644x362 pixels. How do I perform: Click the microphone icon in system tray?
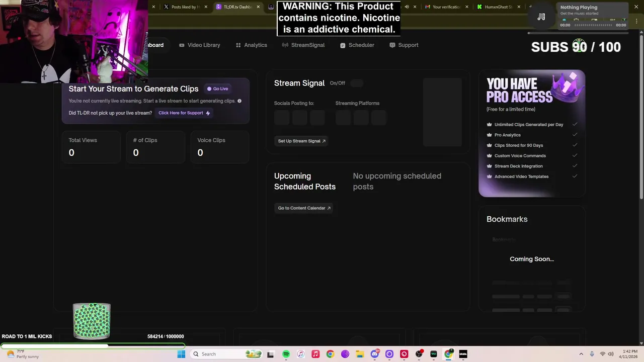(592, 354)
